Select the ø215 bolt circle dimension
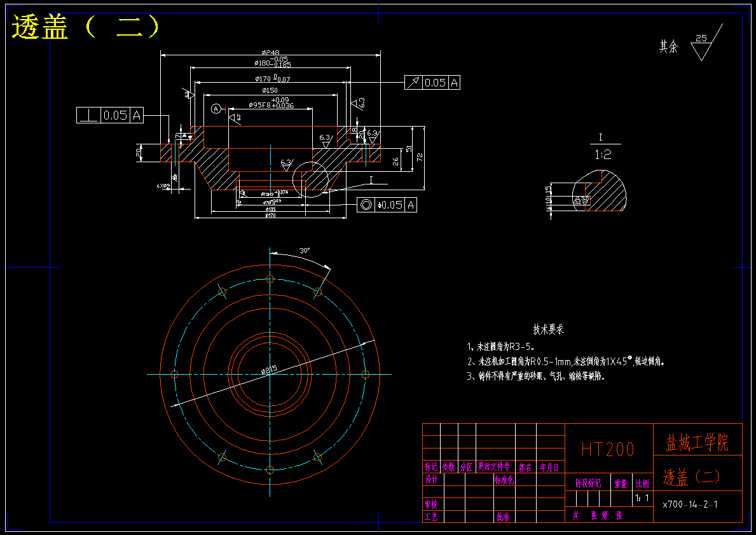 (x=269, y=370)
